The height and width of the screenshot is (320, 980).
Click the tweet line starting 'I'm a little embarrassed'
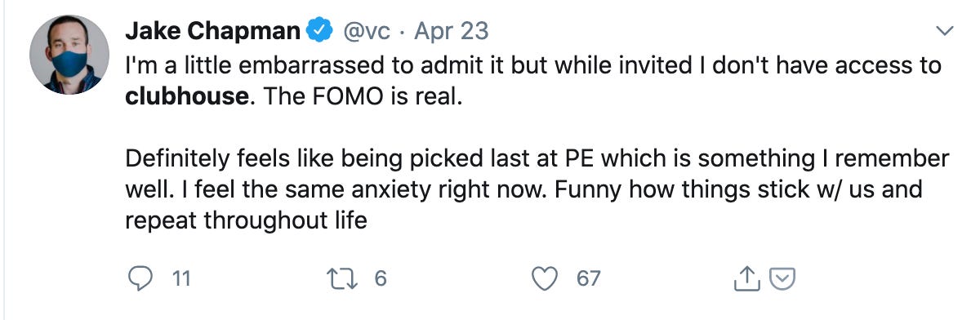coord(533,64)
